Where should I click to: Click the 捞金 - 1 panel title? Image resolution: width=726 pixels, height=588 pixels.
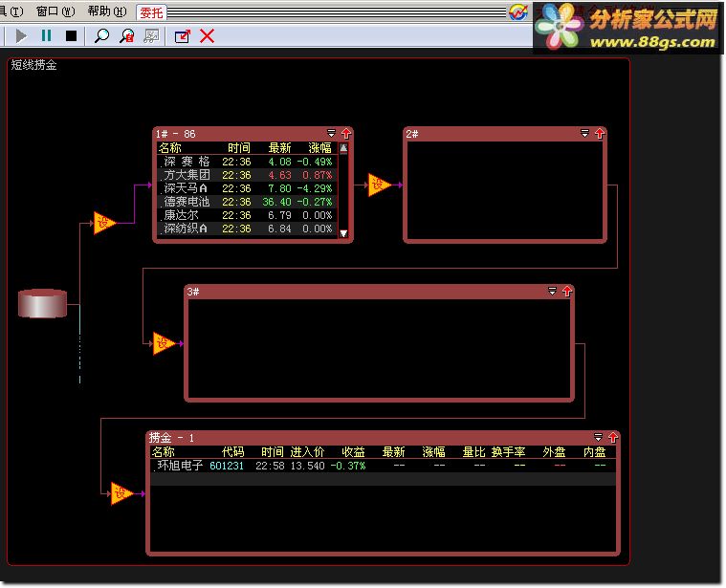[x=171, y=438]
